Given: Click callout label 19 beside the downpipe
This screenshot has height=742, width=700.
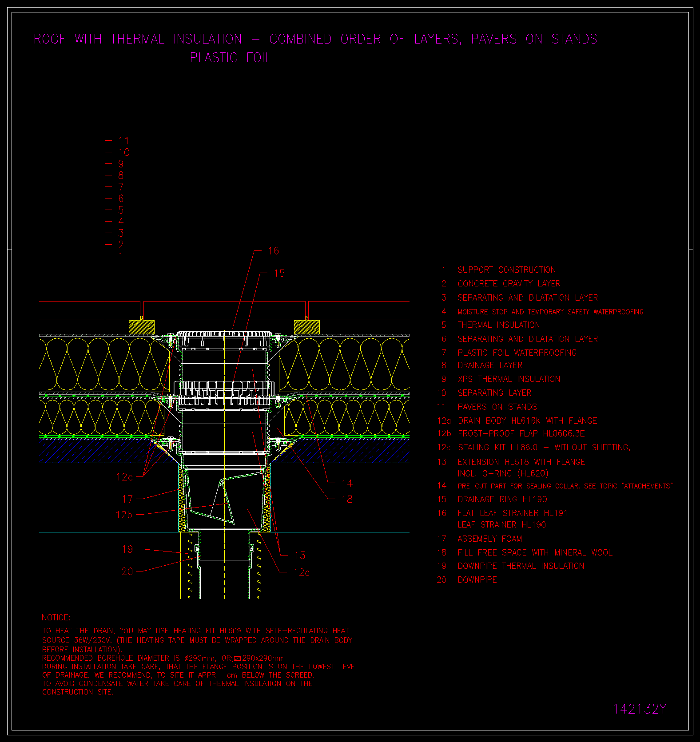Looking at the screenshot, I should coord(127,549).
